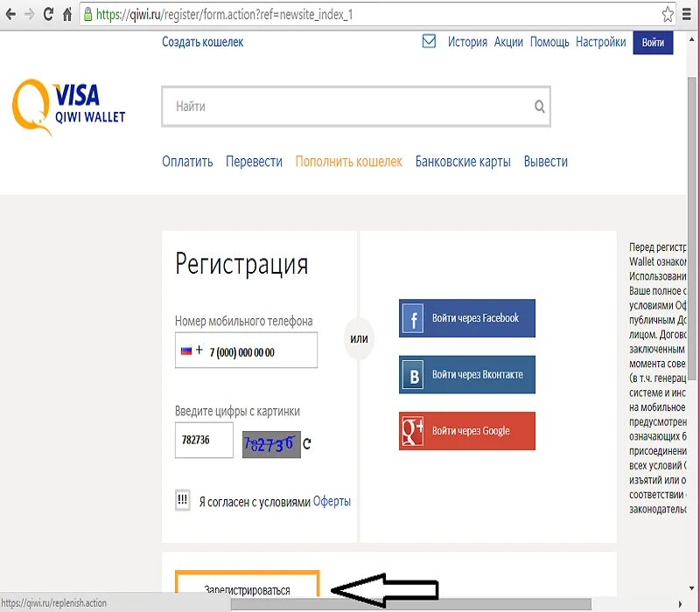Click the Зарегистрироваться button

(x=248, y=583)
